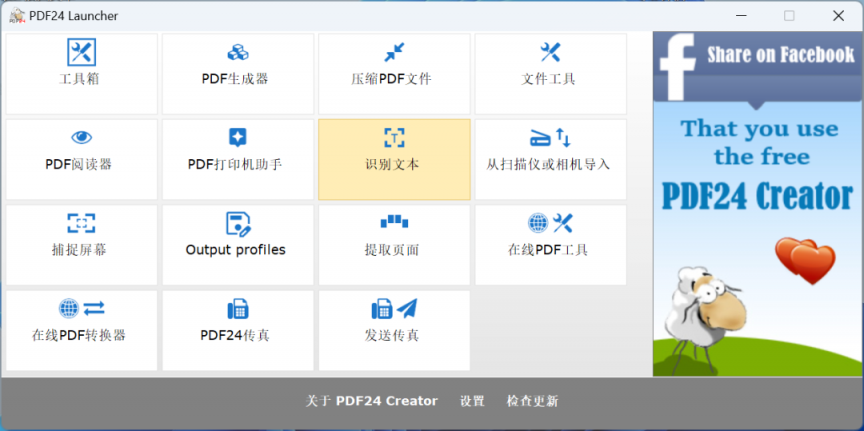Select the 提取页面 extract pages icon
Viewport: 864px width, 431px height.
point(394,223)
